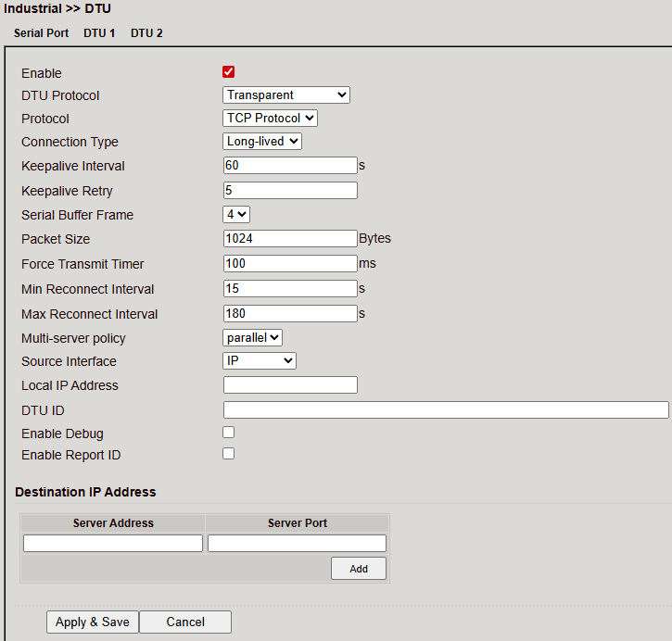This screenshot has height=641, width=672.
Task: Open the DTU Protocol dropdown
Action: pos(286,94)
